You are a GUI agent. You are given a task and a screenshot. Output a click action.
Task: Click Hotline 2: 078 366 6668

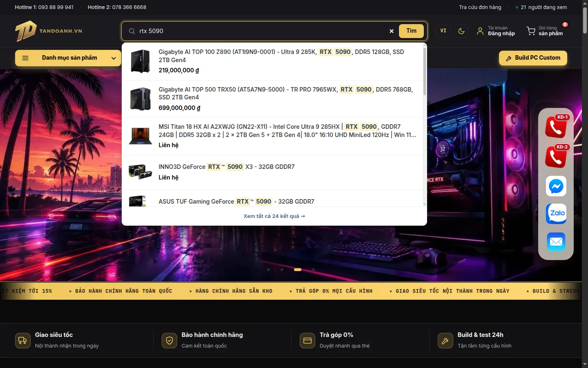click(117, 7)
